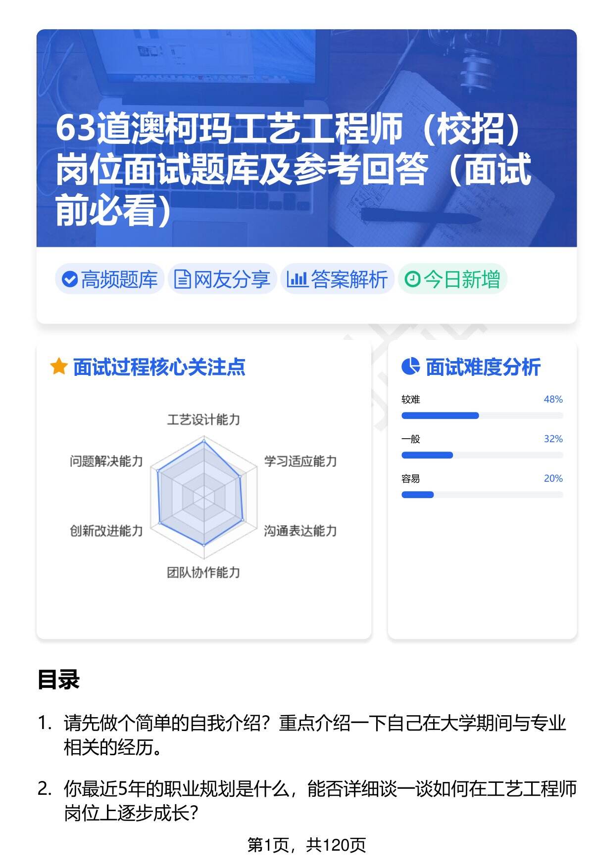Click the 沟通表达能力 radar chart label
Image resolution: width=594 pixels, height=868 pixels.
(x=300, y=531)
